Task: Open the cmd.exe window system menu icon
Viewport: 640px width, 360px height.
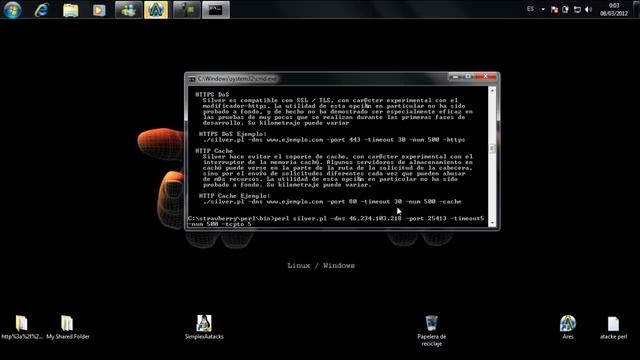Action: pyautogui.click(x=191, y=79)
